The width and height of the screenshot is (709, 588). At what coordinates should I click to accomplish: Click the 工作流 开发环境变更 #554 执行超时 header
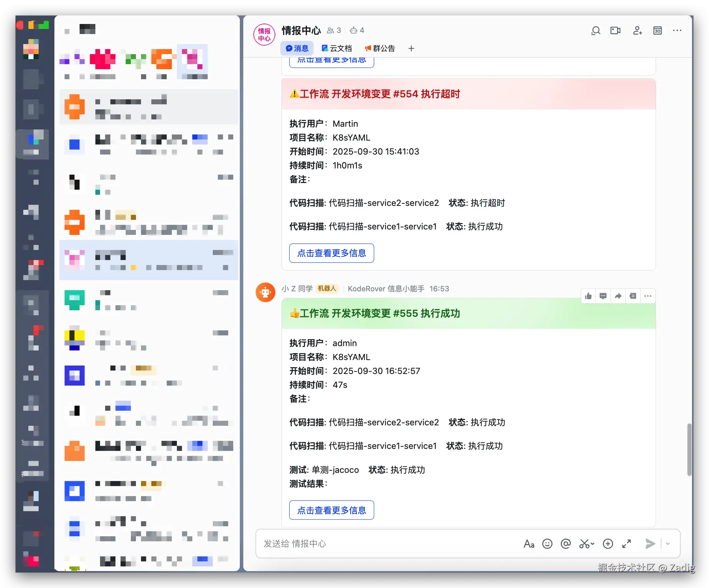[469, 94]
